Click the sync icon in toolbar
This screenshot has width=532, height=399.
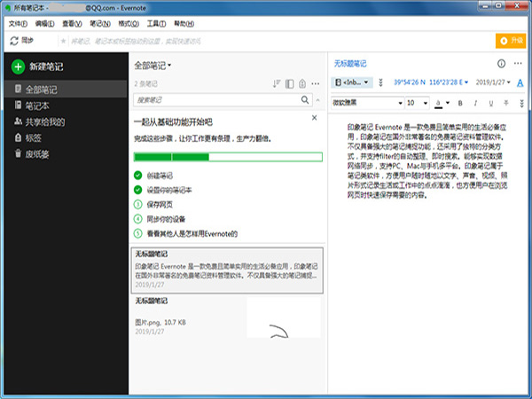[14, 41]
